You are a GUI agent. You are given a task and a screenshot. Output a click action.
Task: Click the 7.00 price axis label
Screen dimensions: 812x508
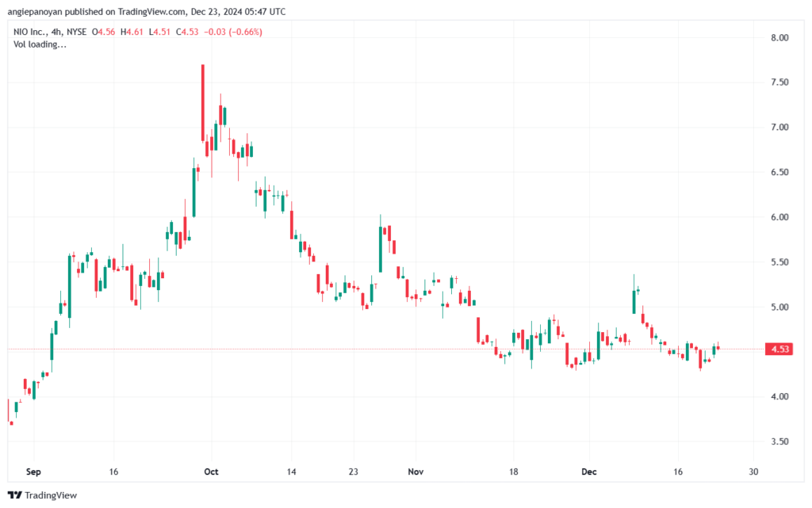pos(779,128)
